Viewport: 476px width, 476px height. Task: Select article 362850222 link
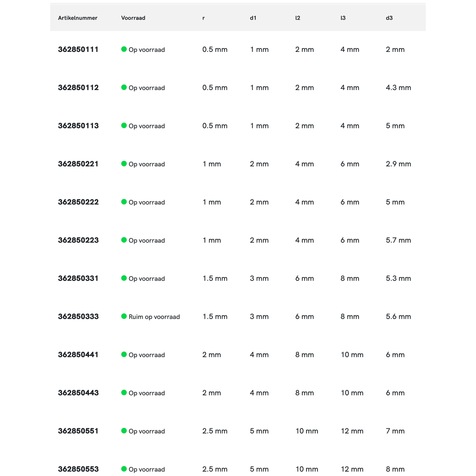tap(78, 202)
